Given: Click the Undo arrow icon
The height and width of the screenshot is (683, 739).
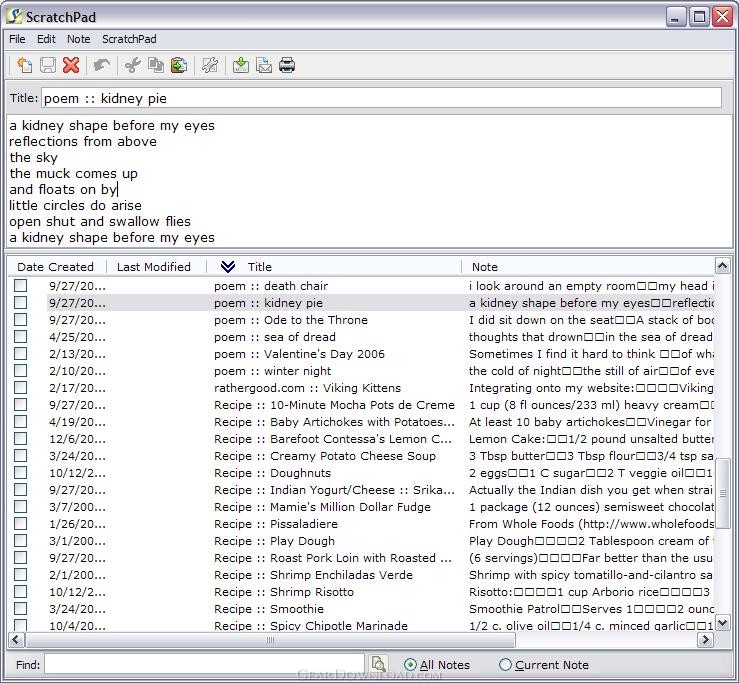Looking at the screenshot, I should tap(101, 65).
